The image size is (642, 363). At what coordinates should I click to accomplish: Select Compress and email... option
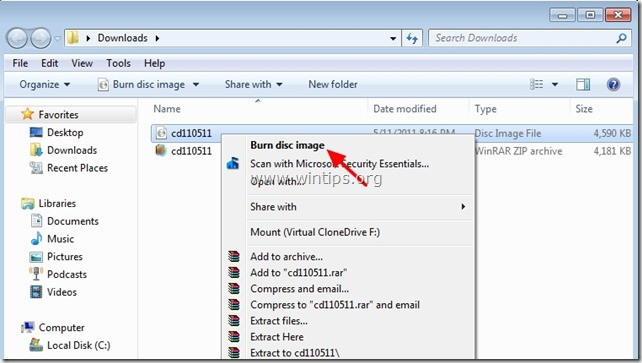pyautogui.click(x=299, y=289)
